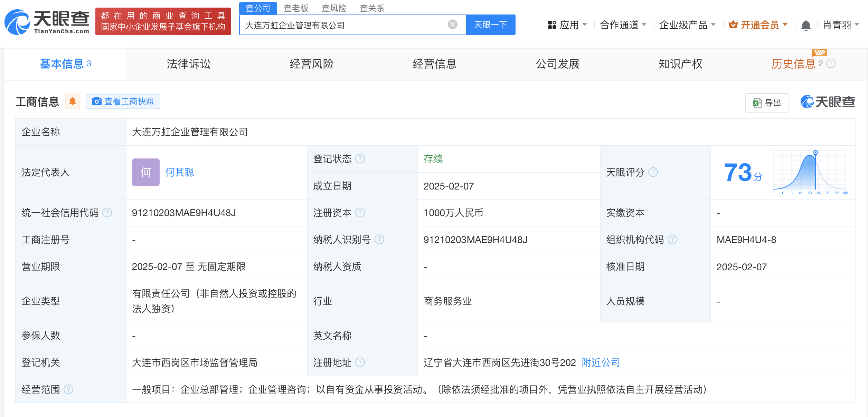Image resolution: width=868 pixels, height=417 pixels.
Task: Click the address 辽宁省大连市西岗区先进街30号202
Action: [x=500, y=362]
